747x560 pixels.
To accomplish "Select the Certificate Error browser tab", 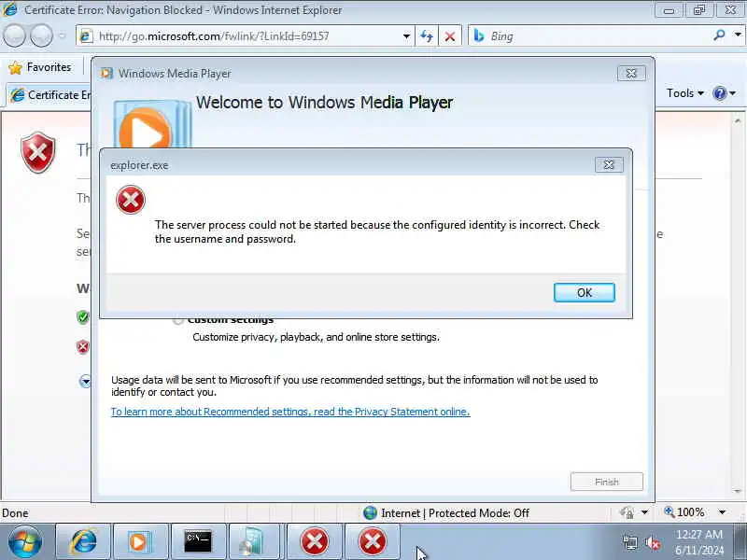I will (50, 95).
